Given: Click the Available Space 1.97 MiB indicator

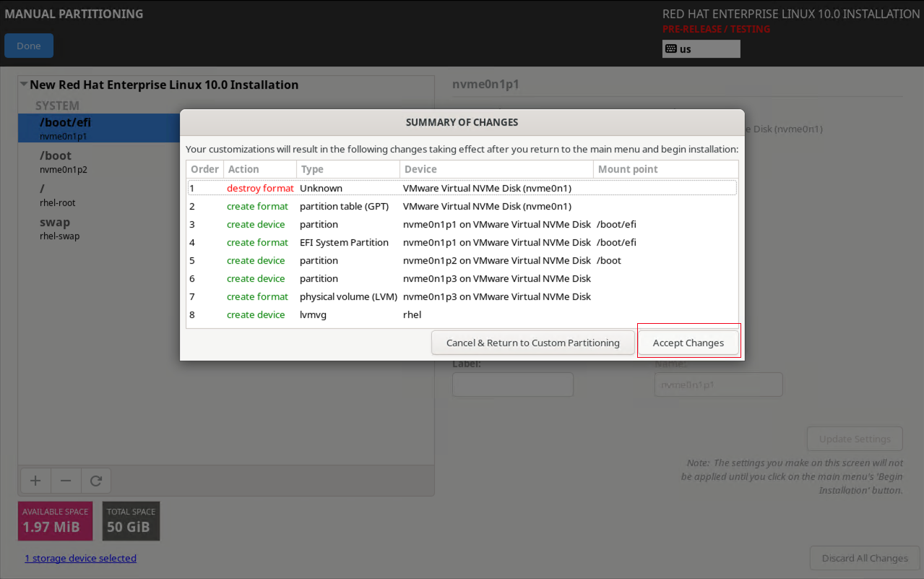Looking at the screenshot, I should pos(55,520).
